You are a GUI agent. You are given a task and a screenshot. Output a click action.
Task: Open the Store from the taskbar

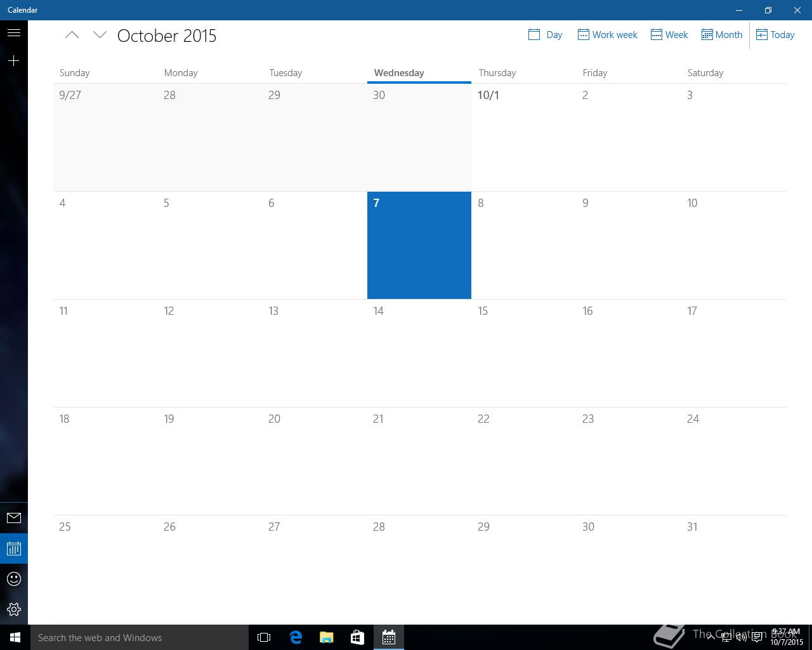(357, 637)
